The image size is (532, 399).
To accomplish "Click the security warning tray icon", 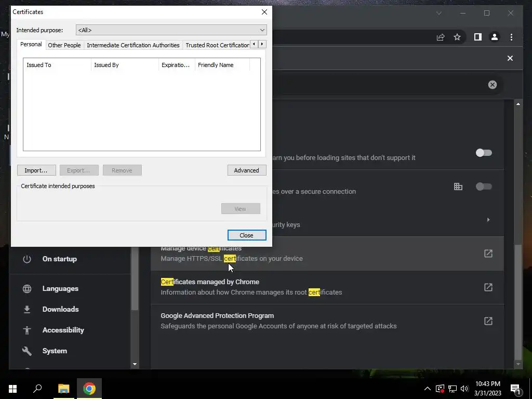I will tap(440, 389).
